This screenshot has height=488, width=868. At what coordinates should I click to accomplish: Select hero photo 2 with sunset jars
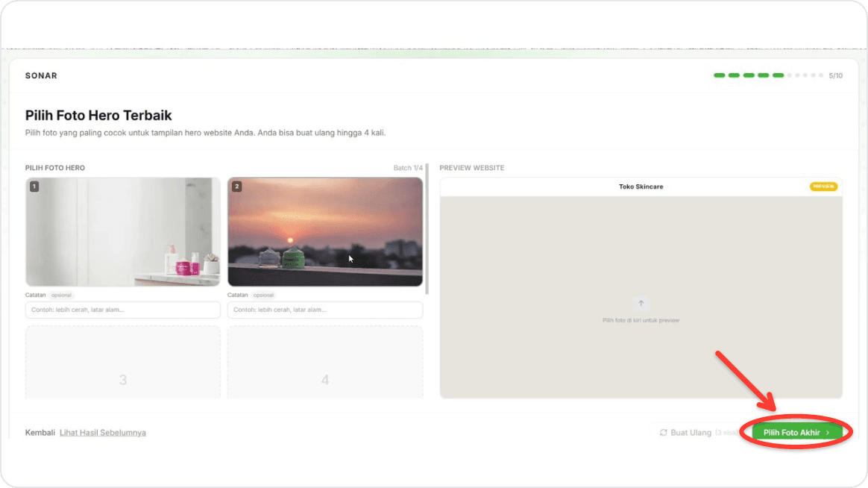pyautogui.click(x=325, y=231)
